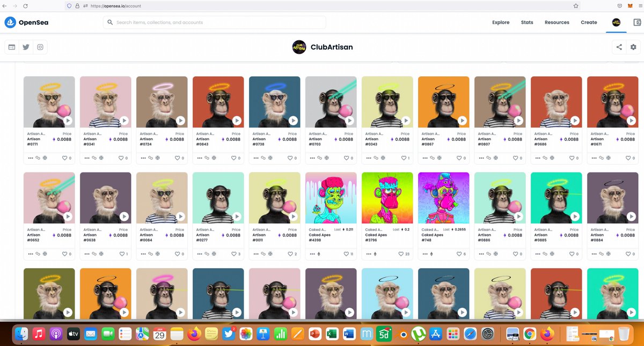644x346 pixels.
Task: Open the profile settings gear
Action: 633,47
